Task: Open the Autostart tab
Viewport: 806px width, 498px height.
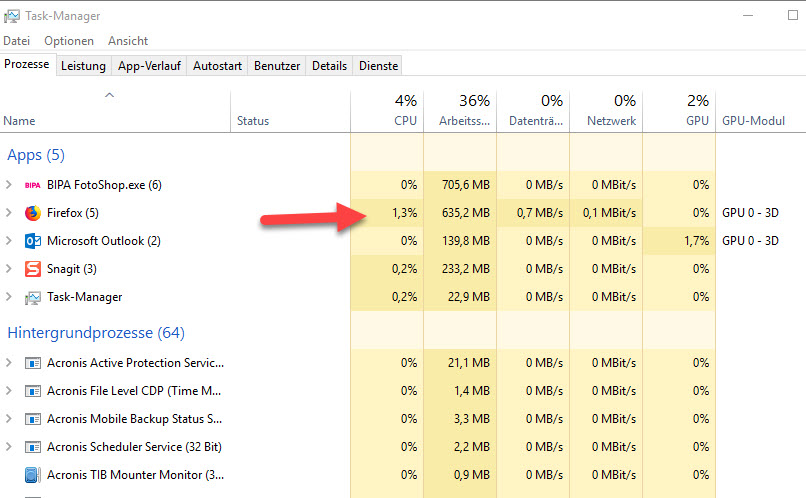Action: click(216, 66)
